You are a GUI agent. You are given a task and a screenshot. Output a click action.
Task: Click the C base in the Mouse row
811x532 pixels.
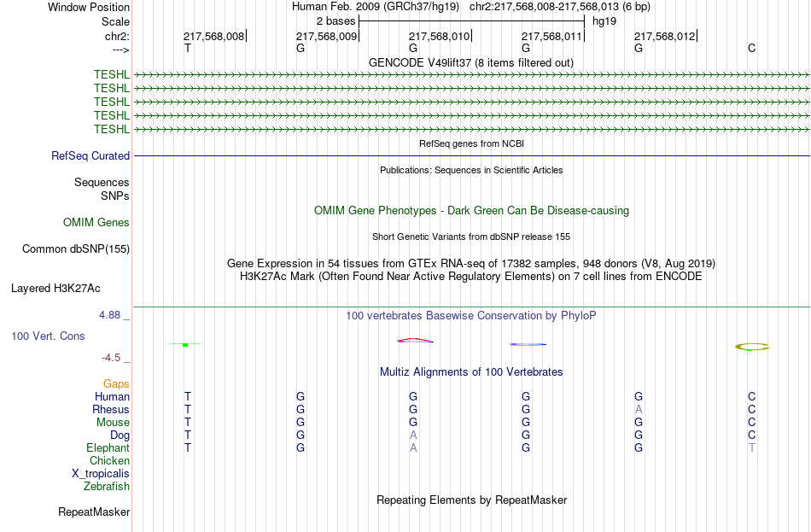(751, 423)
